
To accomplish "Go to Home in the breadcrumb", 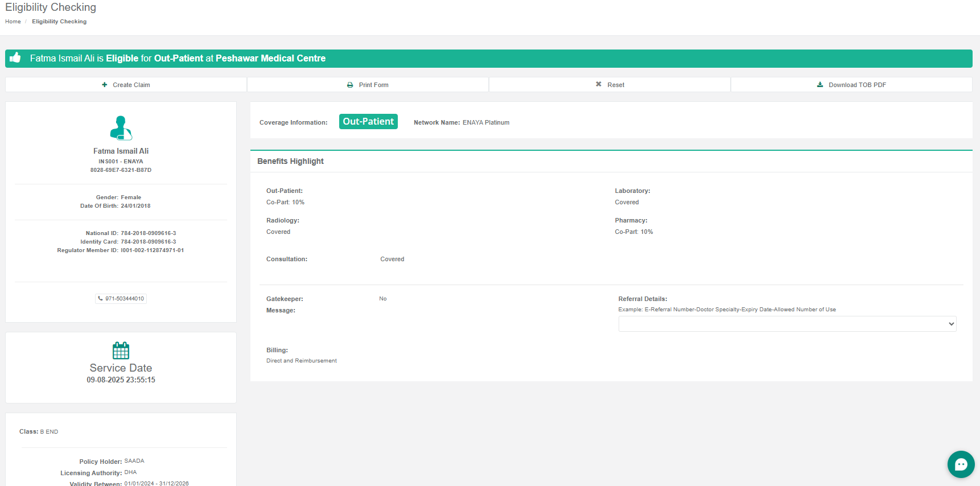I will point(13,22).
